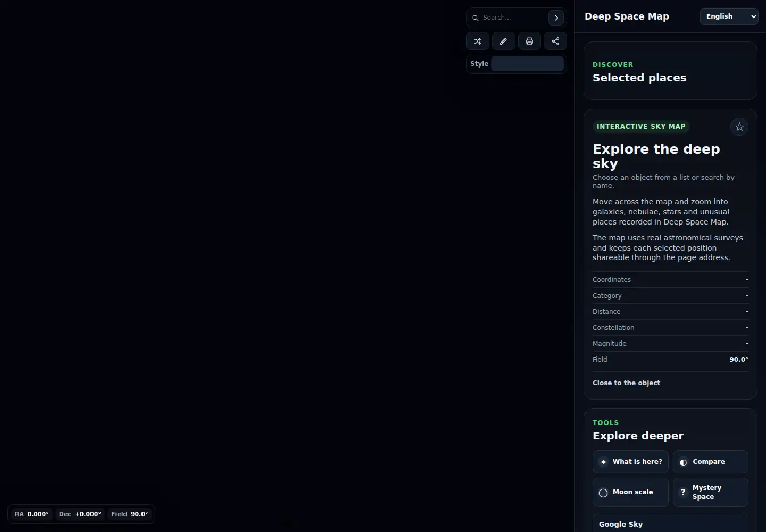Select the pencil draw tool
Viewport: 766px width, 532px height.
click(503, 41)
